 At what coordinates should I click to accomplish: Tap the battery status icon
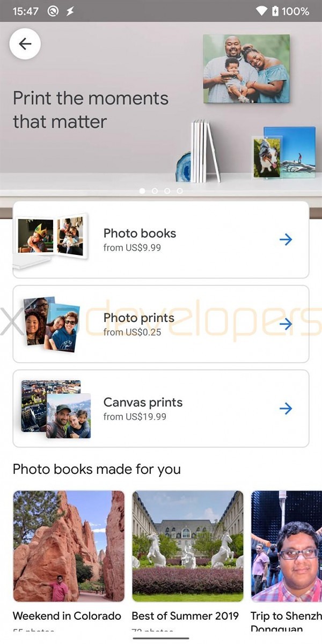[275, 11]
